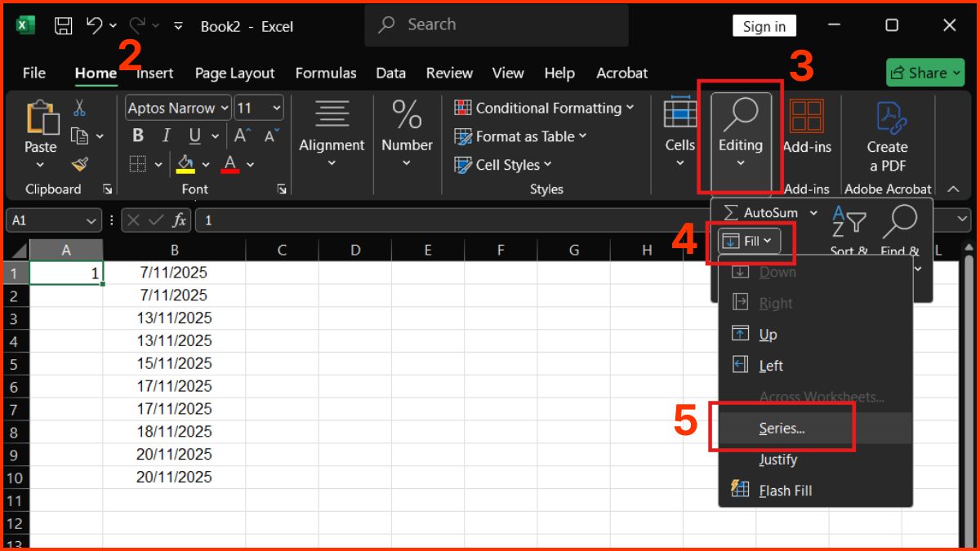The height and width of the screenshot is (551, 980).
Task: Apply Italic formatting
Action: (x=165, y=136)
